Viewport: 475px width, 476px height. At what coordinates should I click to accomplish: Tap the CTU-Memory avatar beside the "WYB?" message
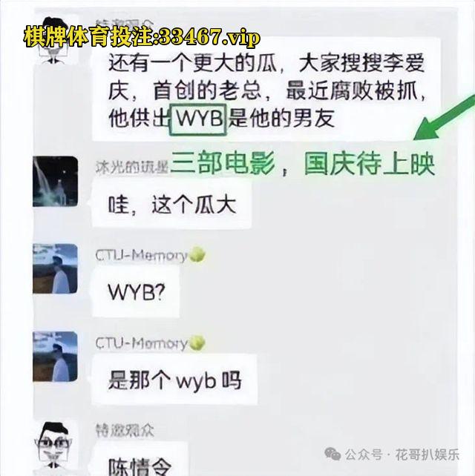pos(55,268)
